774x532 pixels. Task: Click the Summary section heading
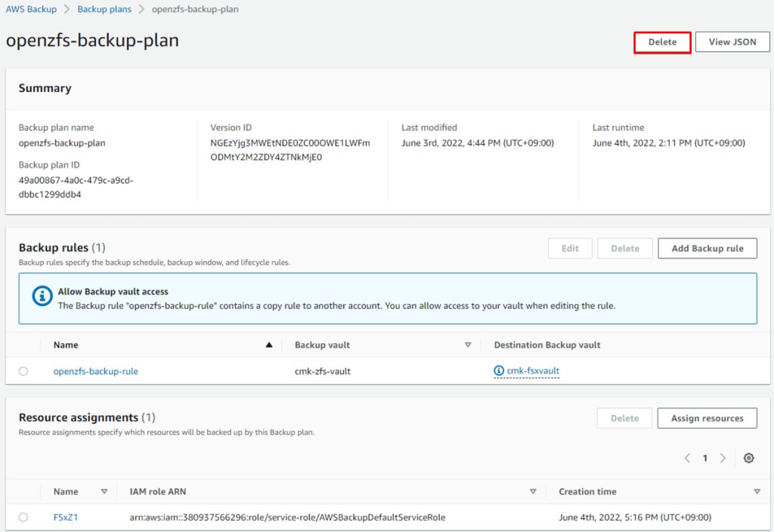[x=45, y=88]
